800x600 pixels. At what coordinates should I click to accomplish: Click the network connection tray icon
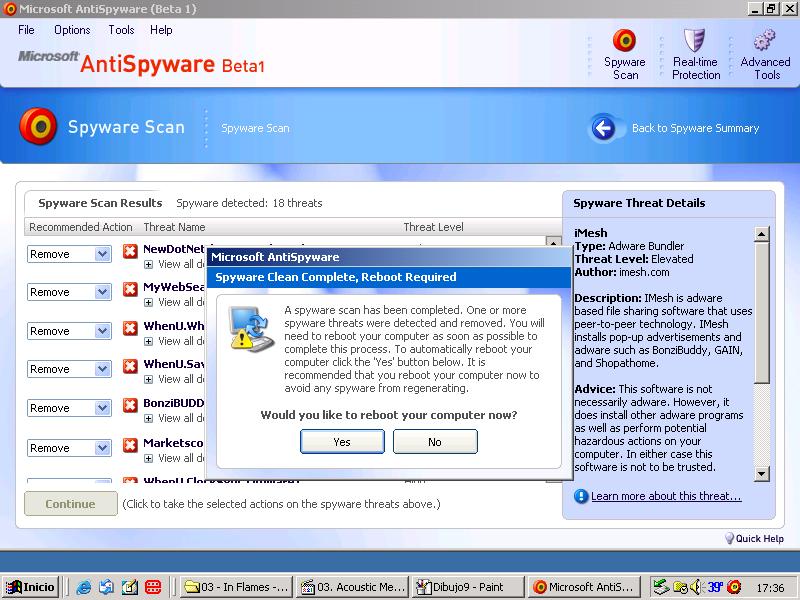click(662, 587)
